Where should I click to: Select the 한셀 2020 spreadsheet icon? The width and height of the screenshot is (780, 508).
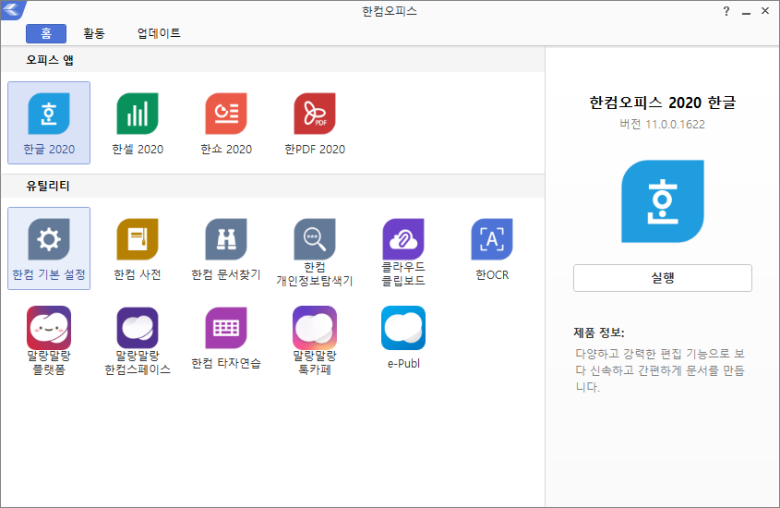[x=137, y=113]
